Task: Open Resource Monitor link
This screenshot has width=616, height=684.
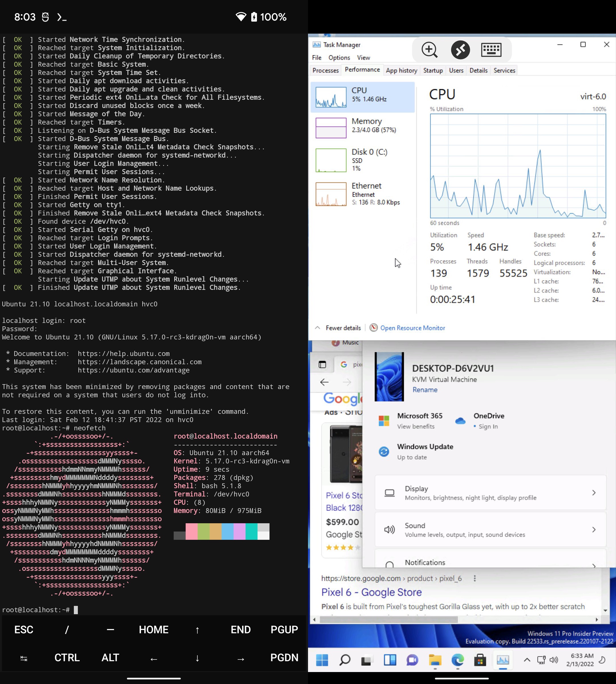Action: coord(413,327)
